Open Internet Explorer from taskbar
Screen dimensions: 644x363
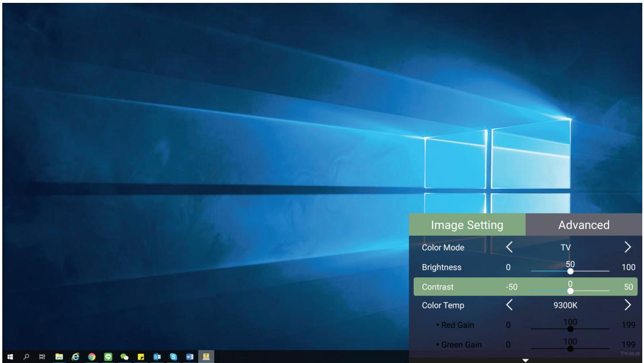pos(76,357)
